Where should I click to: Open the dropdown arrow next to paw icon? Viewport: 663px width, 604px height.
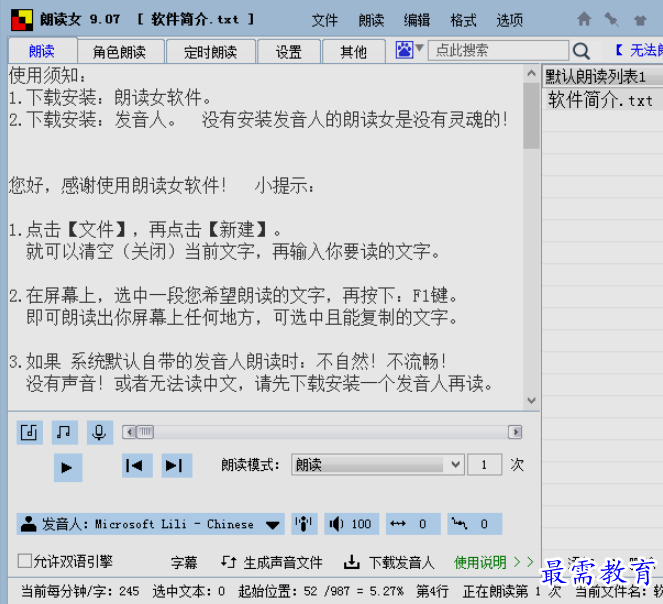419,48
